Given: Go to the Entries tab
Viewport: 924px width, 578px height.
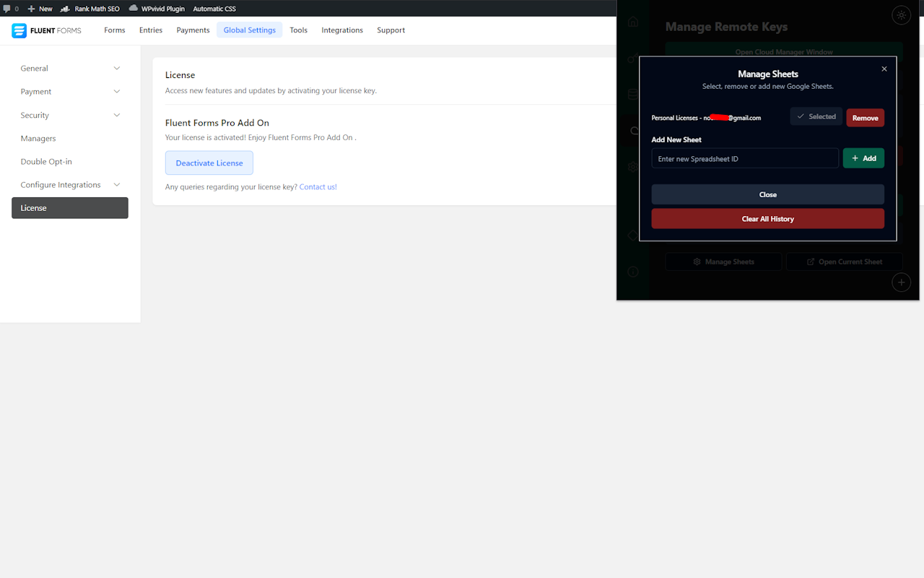Looking at the screenshot, I should coord(151,30).
